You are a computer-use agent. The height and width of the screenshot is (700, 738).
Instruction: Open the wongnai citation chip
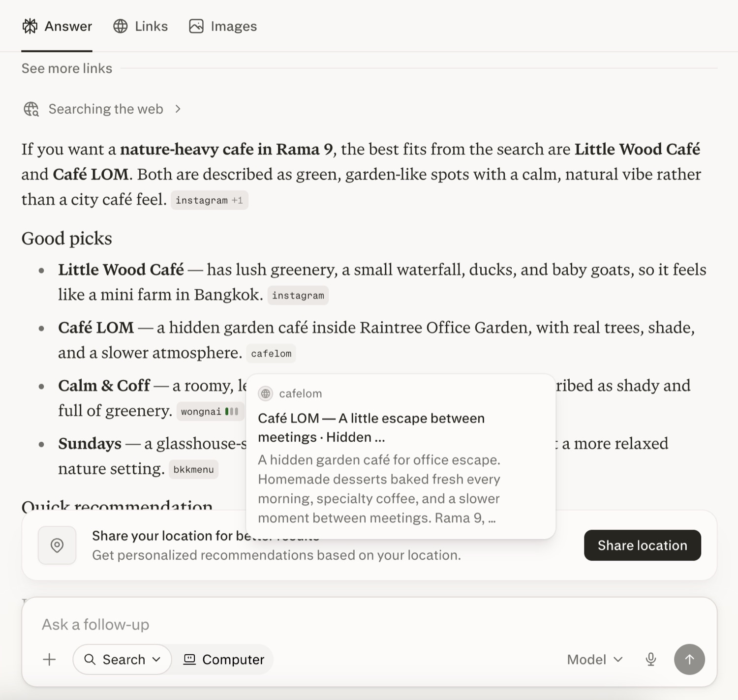point(210,411)
